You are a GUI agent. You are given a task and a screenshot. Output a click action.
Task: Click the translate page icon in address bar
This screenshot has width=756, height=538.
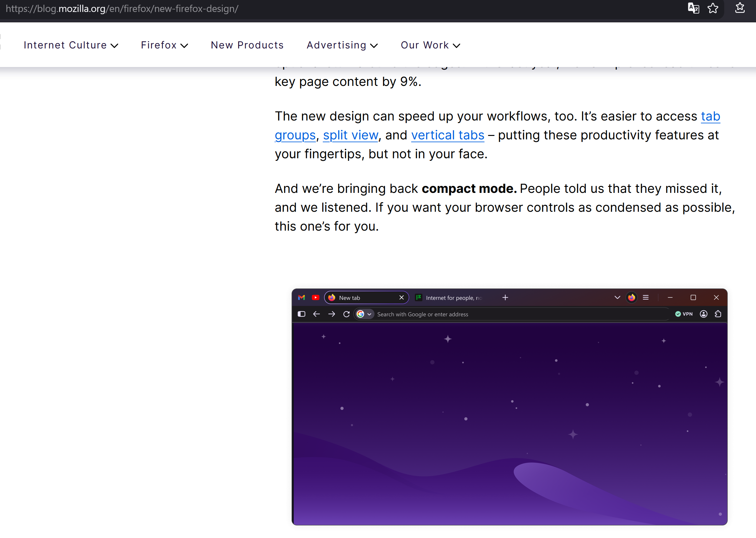(x=693, y=8)
